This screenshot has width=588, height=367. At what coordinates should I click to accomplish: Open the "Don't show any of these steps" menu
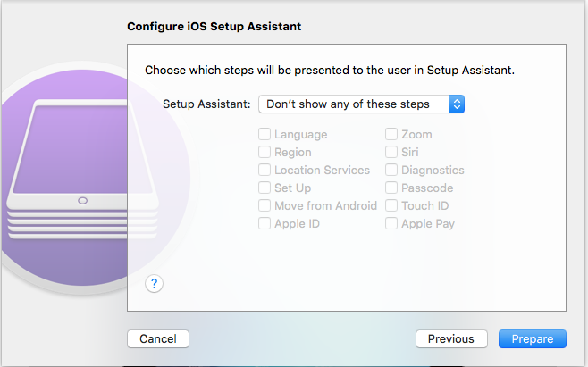361,104
